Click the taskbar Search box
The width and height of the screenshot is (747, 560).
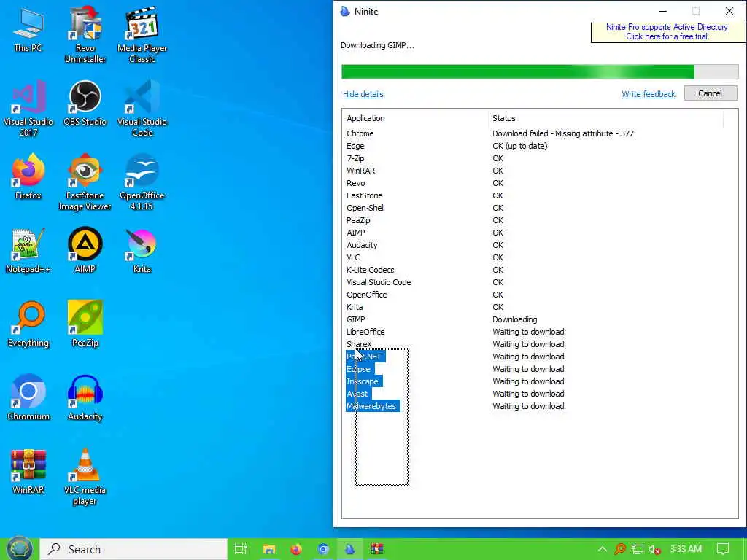(x=133, y=549)
